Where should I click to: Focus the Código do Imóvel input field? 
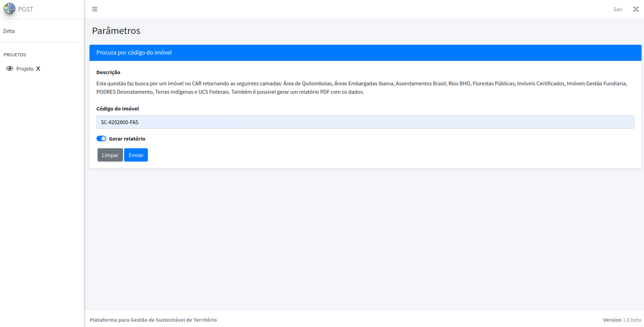pyautogui.click(x=365, y=122)
